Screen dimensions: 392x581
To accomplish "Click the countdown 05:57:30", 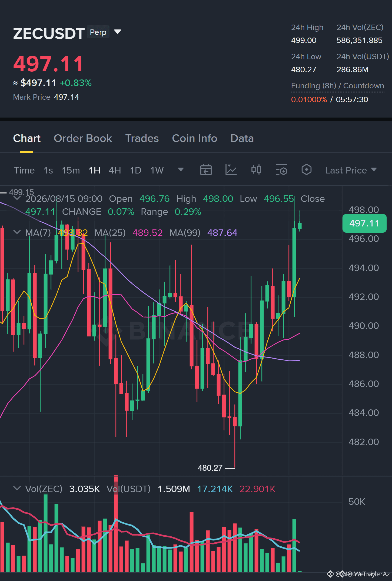I will pyautogui.click(x=352, y=99).
